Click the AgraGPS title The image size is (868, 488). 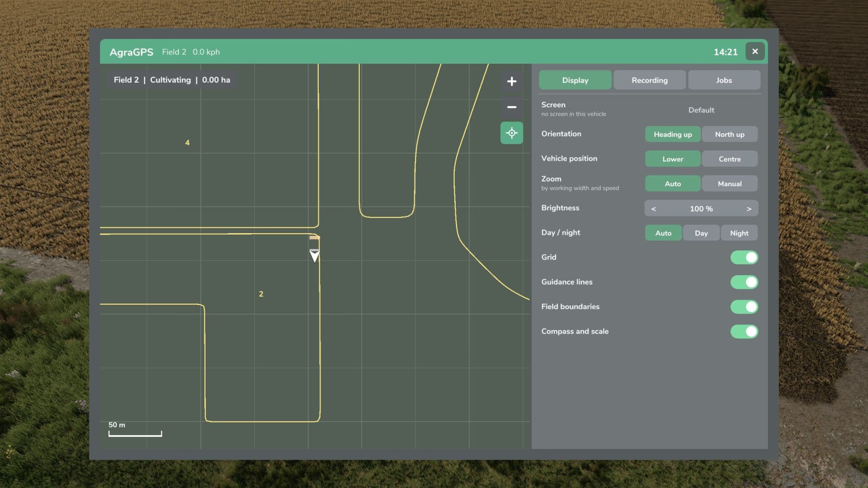coord(132,52)
